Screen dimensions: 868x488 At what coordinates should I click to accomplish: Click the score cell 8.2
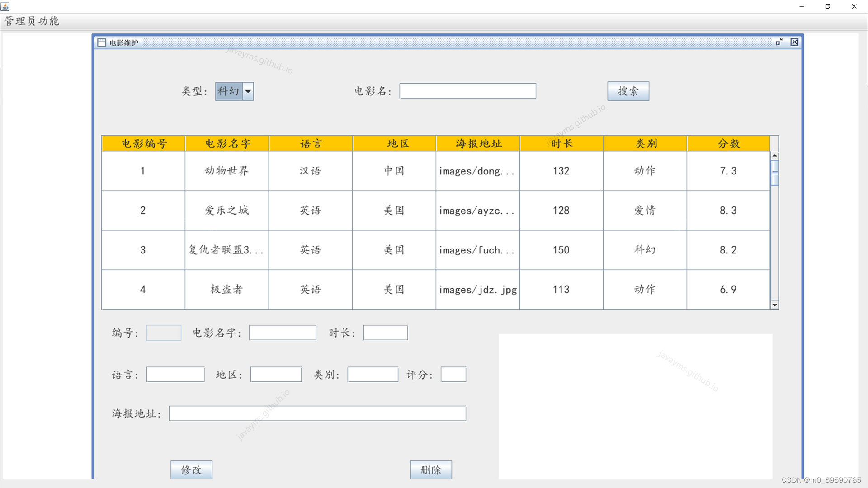click(728, 250)
